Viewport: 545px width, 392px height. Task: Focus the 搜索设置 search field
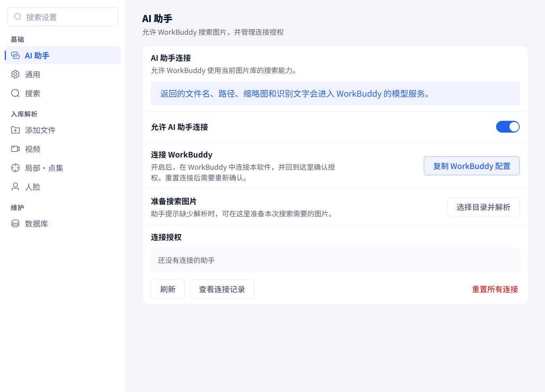63,17
